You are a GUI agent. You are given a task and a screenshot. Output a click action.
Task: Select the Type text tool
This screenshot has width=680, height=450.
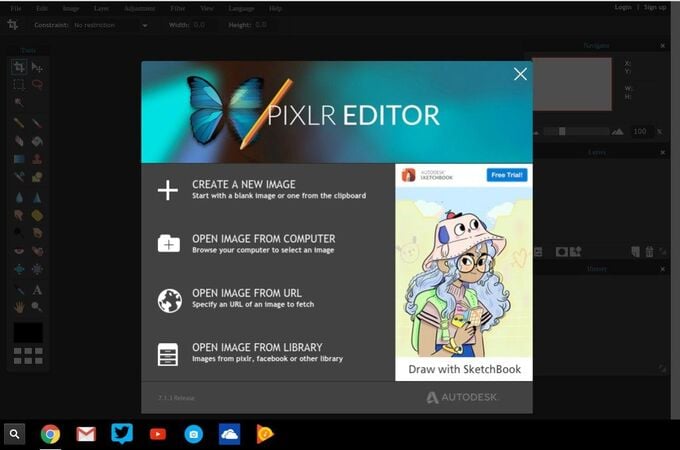[37, 290]
